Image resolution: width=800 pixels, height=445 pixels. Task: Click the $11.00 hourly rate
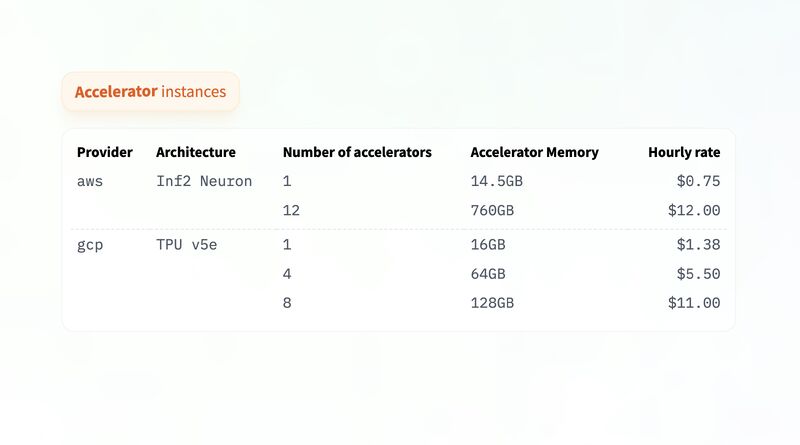click(694, 303)
